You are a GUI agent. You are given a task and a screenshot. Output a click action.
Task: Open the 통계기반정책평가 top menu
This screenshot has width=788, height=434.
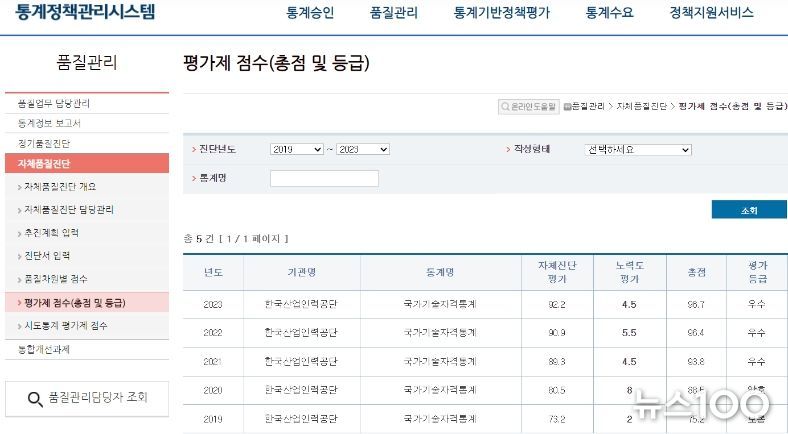coord(502,13)
